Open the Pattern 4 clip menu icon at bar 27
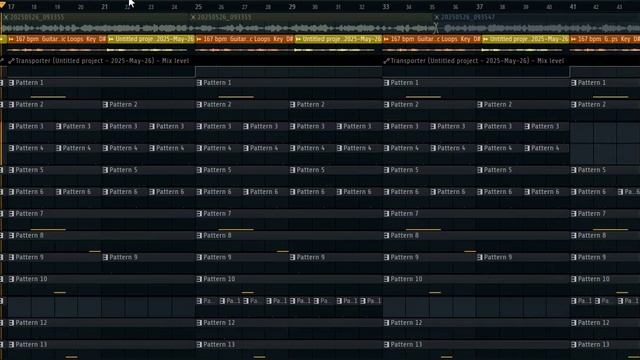This screenshot has width=640, height=360. coord(246,148)
